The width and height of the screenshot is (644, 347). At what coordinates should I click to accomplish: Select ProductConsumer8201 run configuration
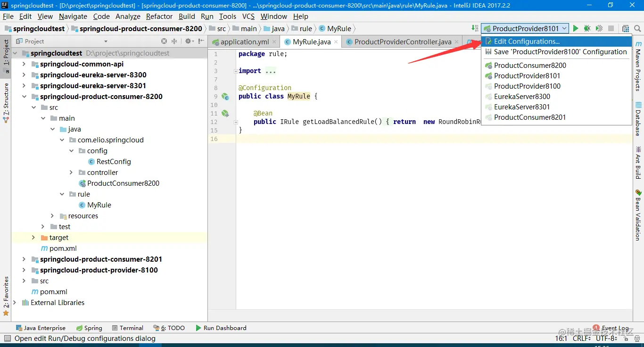coord(556,117)
